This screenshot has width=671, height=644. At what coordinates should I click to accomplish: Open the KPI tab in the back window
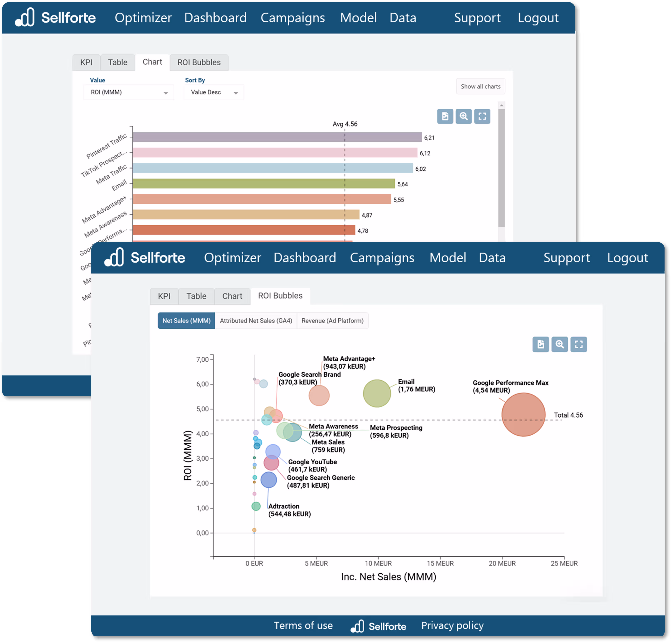86,62
